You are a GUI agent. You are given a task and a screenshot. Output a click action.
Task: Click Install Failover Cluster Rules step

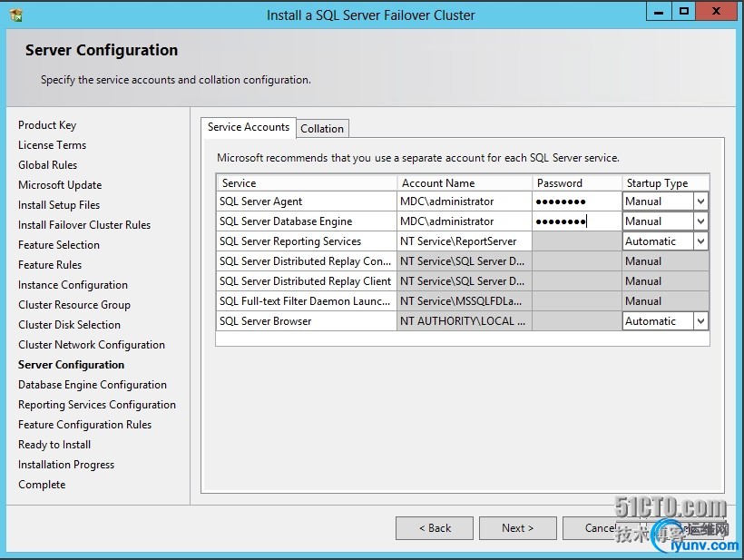(84, 225)
